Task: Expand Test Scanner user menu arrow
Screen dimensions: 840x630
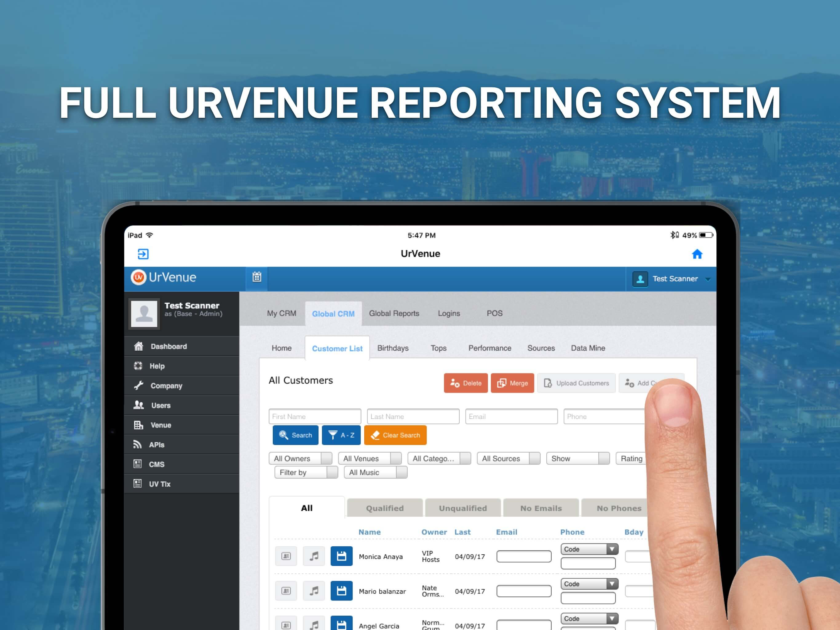Action: tap(708, 279)
